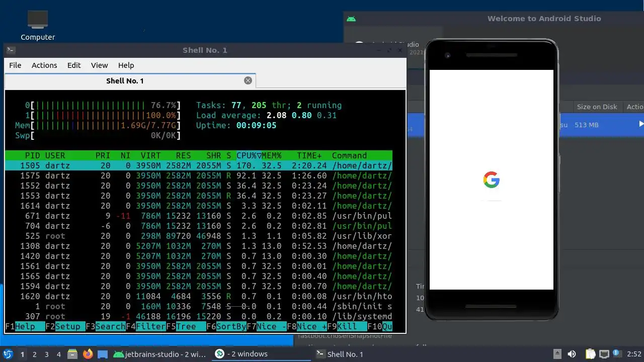
Task: Select the /sbin/init process PID 1
Action: [x=198, y=306]
